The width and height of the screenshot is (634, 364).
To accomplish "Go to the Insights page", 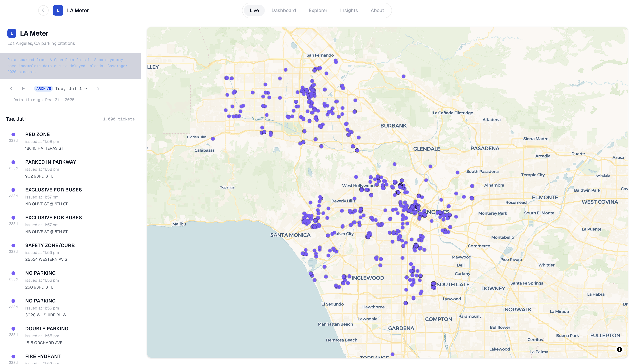I will pyautogui.click(x=349, y=10).
